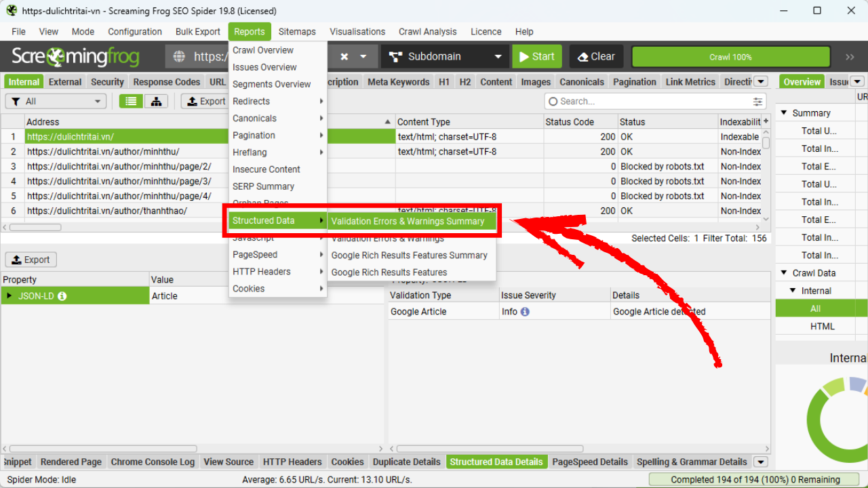The image size is (868, 488).
Task: Switch to the Response Codes tab
Action: pyautogui.click(x=166, y=82)
